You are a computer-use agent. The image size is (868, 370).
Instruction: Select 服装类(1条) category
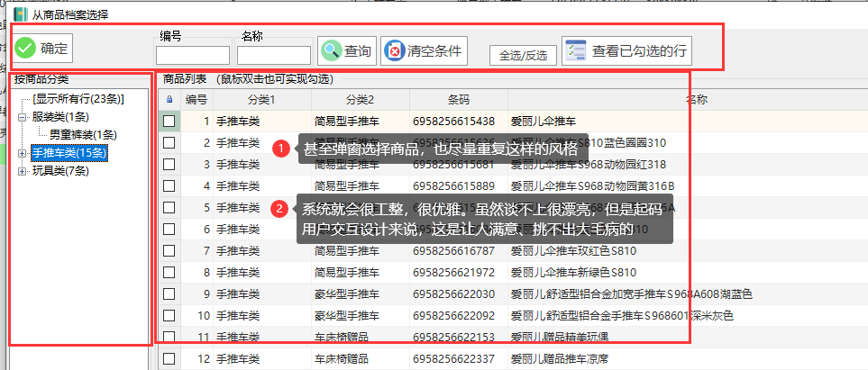(x=60, y=117)
